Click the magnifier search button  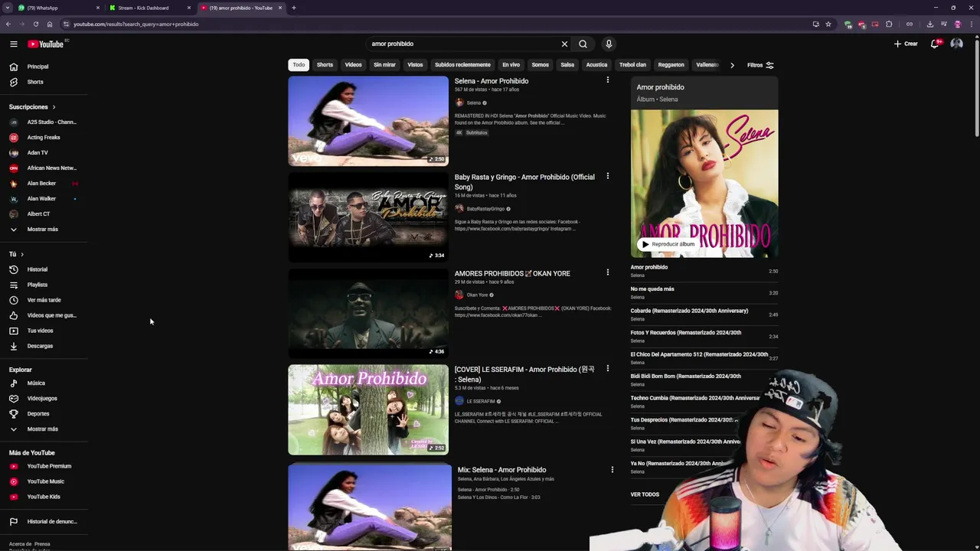point(583,44)
